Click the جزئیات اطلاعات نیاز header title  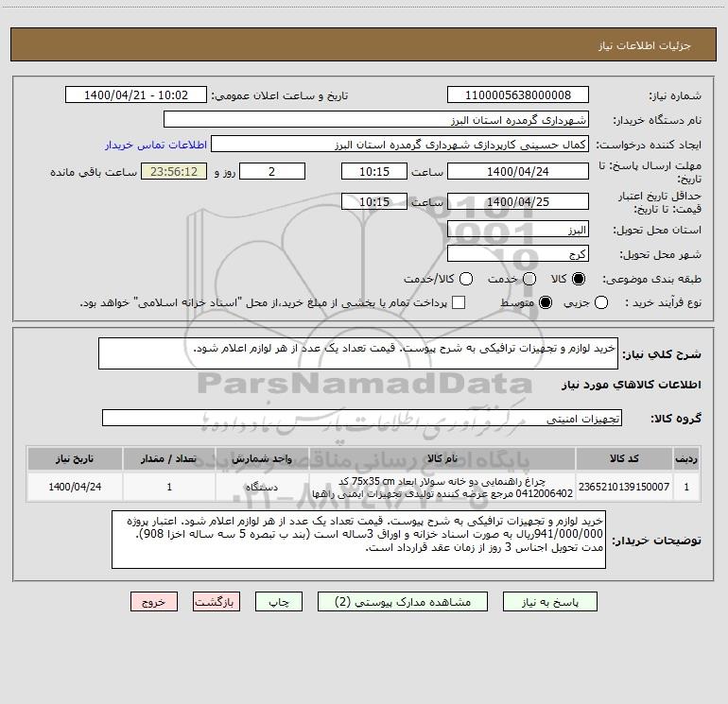(x=645, y=45)
